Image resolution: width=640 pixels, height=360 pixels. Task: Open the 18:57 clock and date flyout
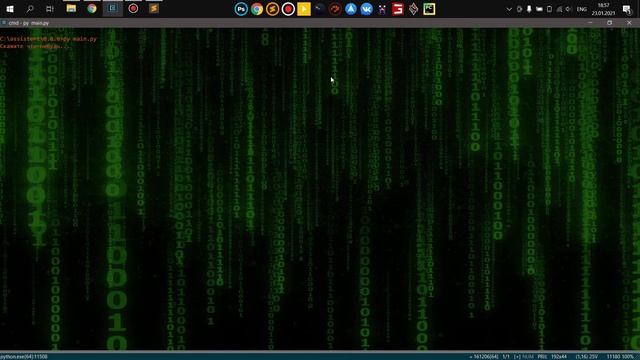pyautogui.click(x=603, y=9)
